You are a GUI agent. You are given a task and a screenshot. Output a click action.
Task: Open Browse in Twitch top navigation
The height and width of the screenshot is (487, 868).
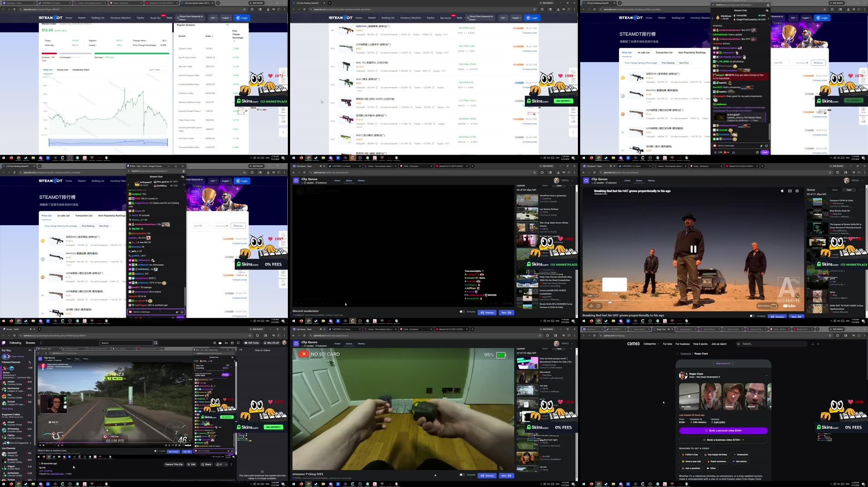point(30,343)
